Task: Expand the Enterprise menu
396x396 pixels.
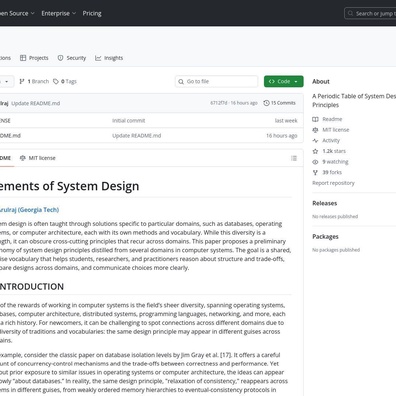Action: (x=59, y=13)
